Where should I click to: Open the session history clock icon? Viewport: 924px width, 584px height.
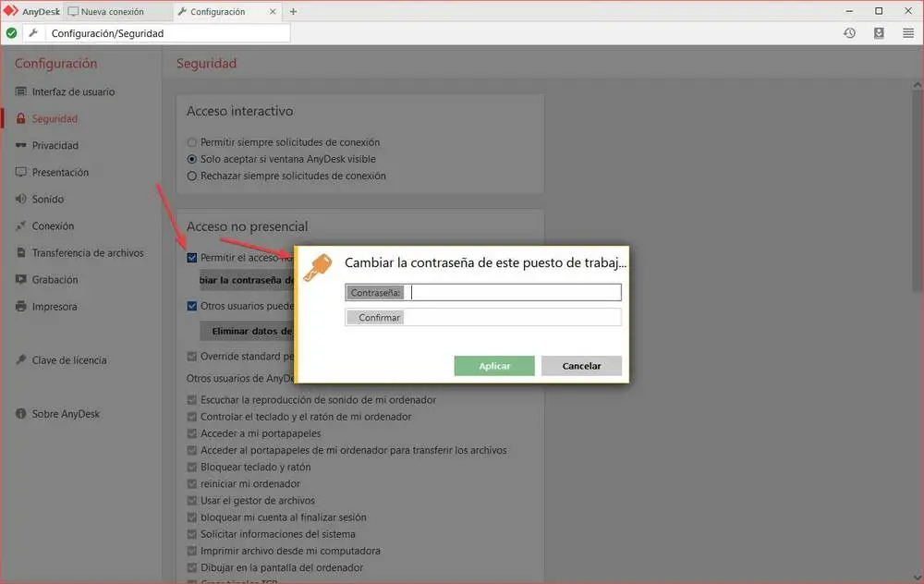(849, 33)
